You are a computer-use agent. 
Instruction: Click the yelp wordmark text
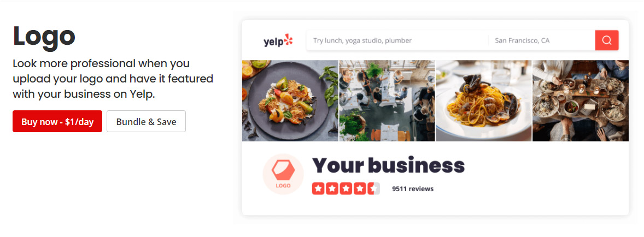pos(273,42)
